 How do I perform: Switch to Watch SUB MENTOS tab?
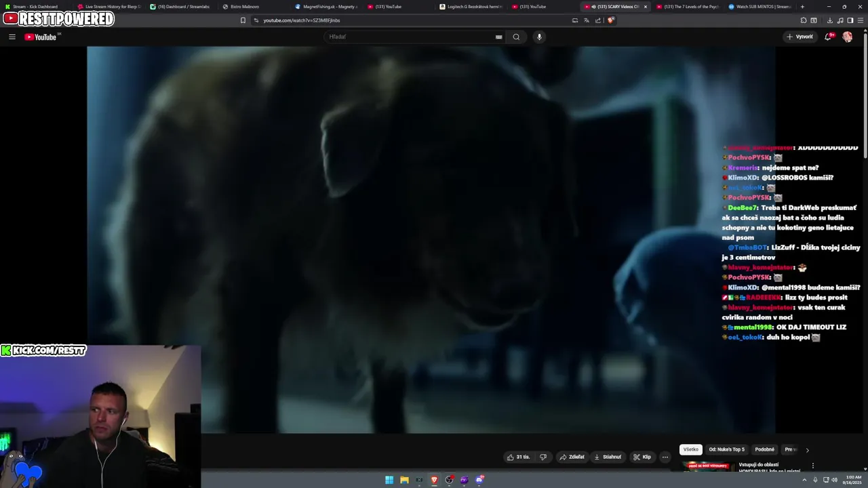pos(761,7)
